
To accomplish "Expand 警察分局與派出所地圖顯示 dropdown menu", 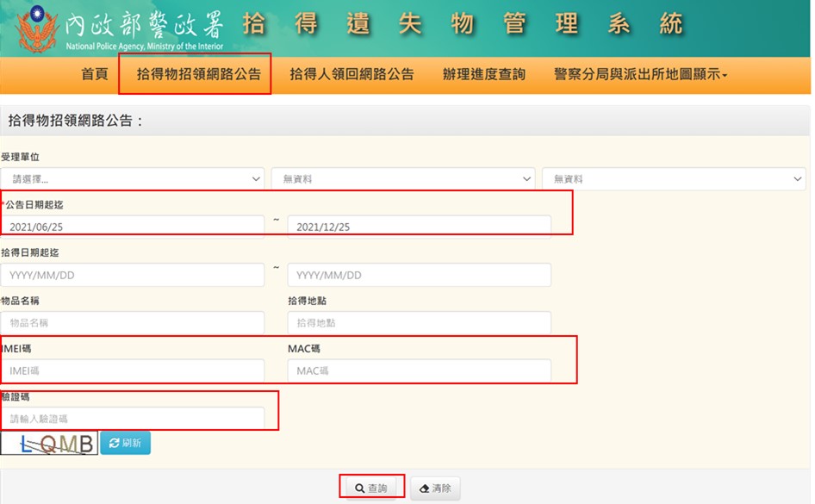I will [640, 74].
